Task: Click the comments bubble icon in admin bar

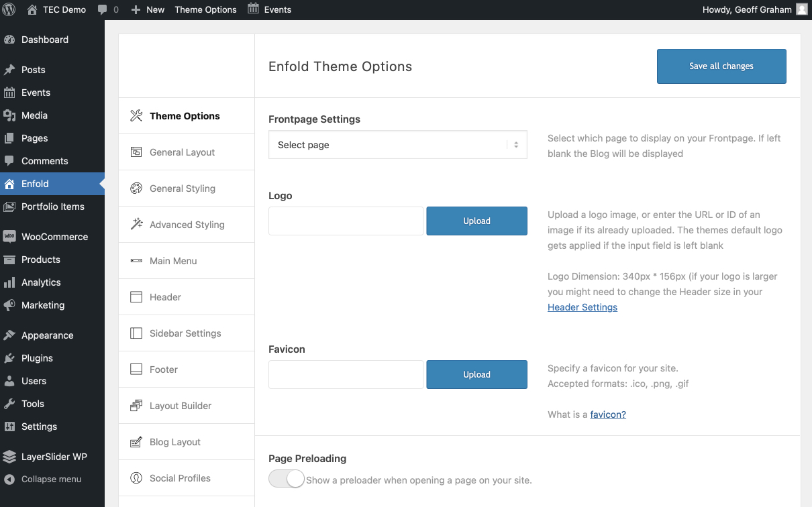Action: tap(102, 9)
